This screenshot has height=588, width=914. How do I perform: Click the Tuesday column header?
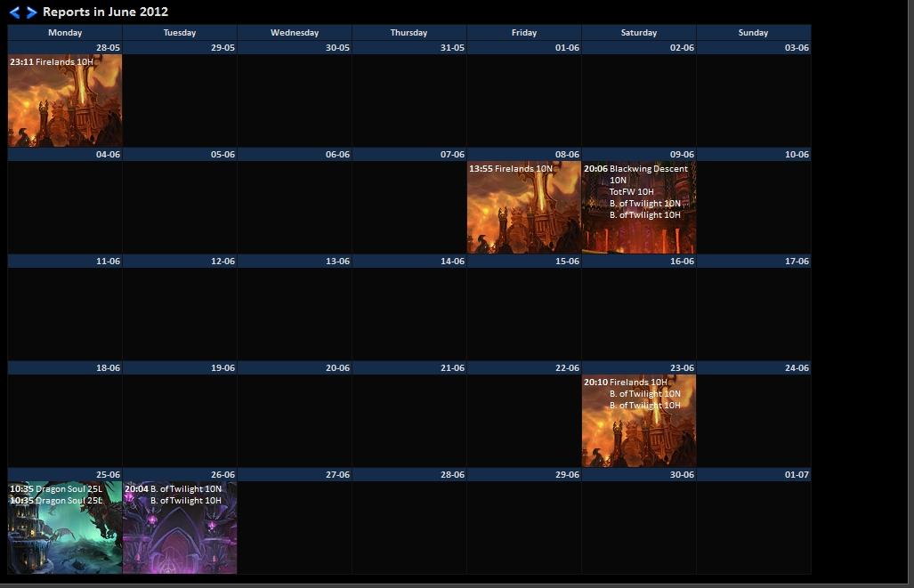click(180, 33)
